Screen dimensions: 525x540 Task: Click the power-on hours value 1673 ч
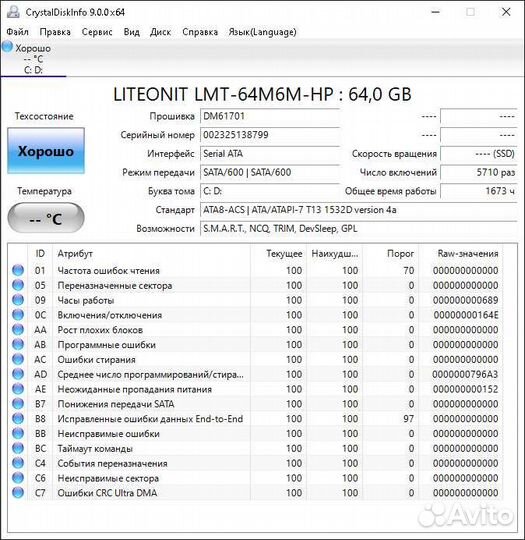(x=479, y=191)
